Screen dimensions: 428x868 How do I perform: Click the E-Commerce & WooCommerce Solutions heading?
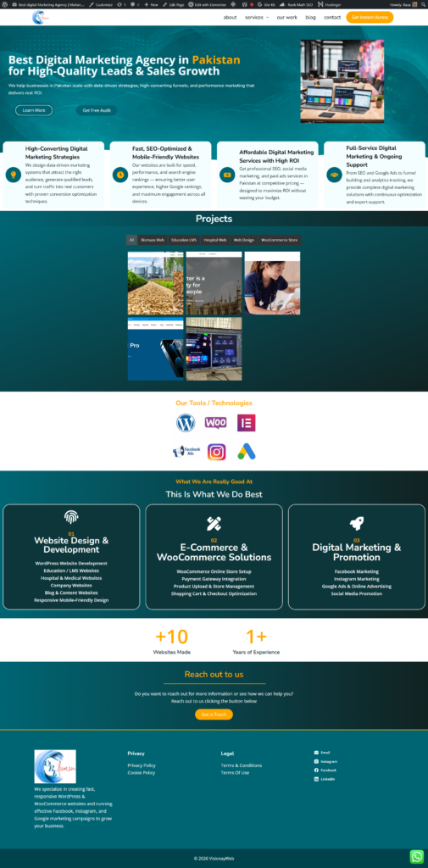tap(214, 553)
